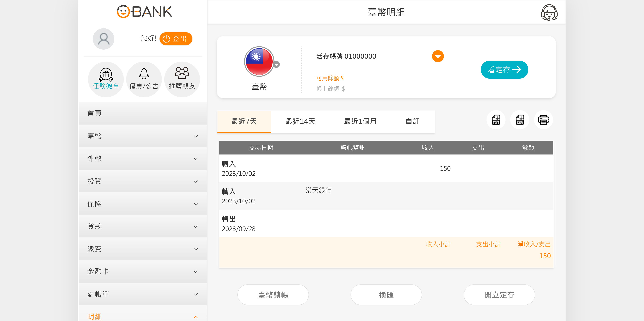Expand the 繳費 sidebar menu
Image resolution: width=644 pixels, height=321 pixels.
point(143,249)
